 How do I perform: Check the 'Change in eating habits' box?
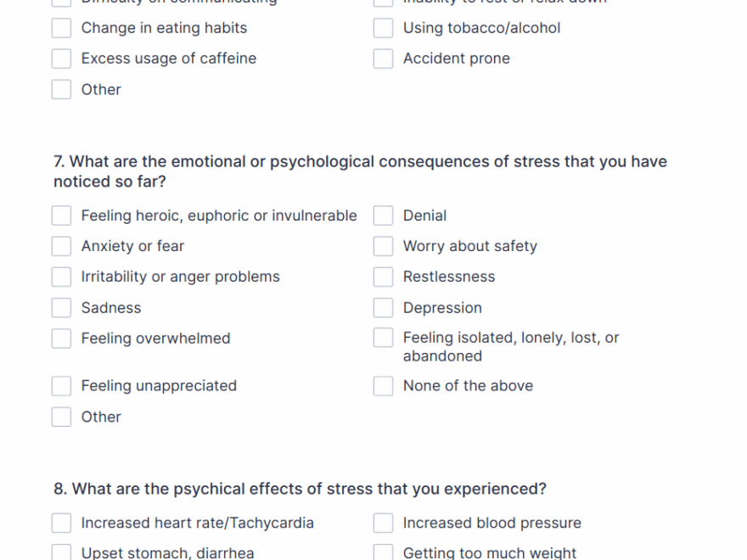tap(60, 27)
